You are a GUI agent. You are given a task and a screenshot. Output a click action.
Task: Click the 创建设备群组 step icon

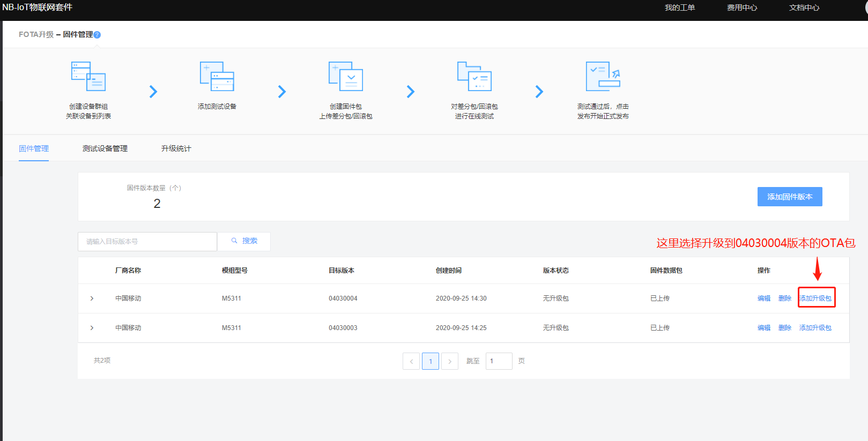tap(88, 76)
